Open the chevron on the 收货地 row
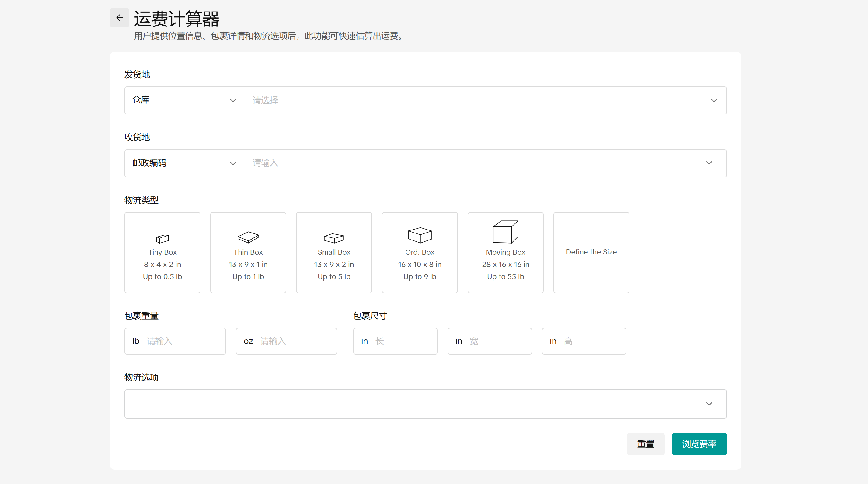This screenshot has width=868, height=484. pyautogui.click(x=709, y=163)
